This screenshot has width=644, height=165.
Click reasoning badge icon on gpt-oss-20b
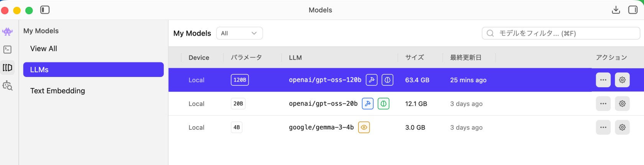click(x=383, y=104)
